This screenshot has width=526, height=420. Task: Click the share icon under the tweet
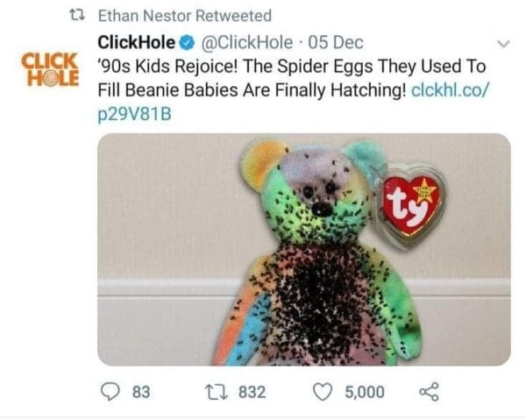tap(429, 391)
